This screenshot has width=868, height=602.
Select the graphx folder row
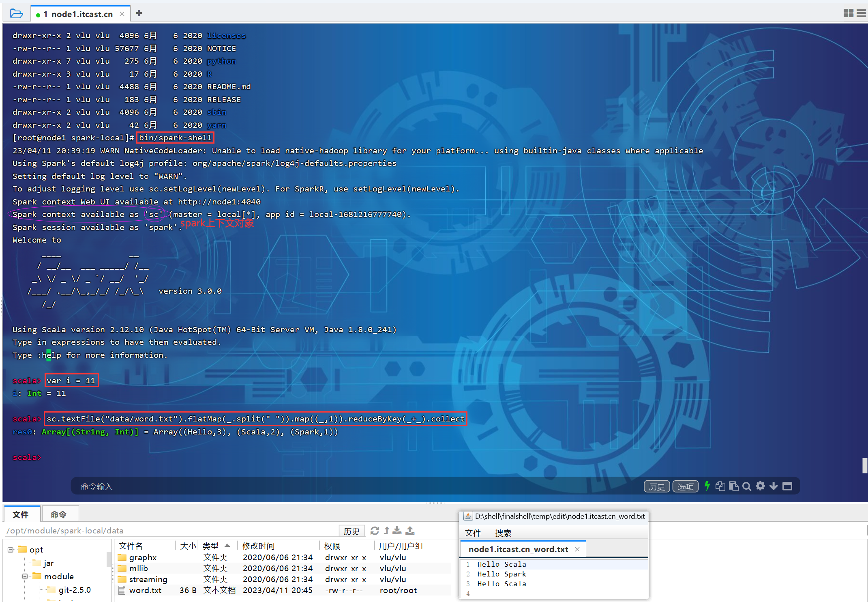pos(284,557)
